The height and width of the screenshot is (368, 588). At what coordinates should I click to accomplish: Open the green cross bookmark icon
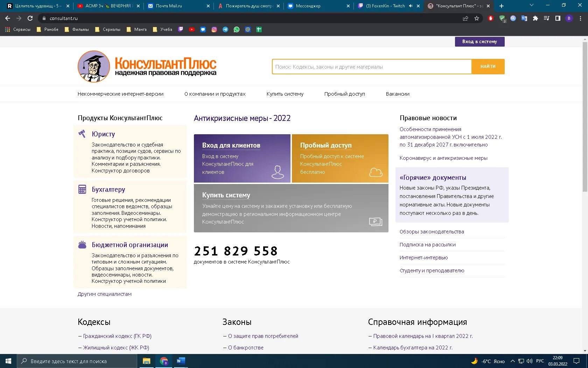[x=259, y=29]
